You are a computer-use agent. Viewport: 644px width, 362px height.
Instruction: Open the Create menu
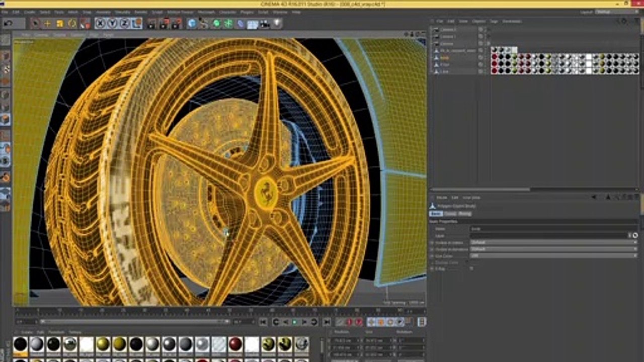30,12
